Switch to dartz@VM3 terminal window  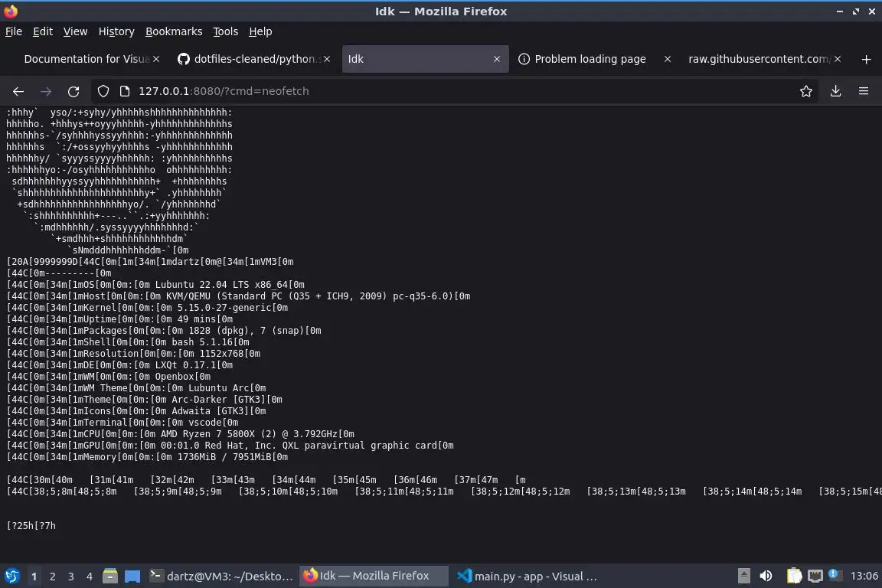[x=221, y=577]
